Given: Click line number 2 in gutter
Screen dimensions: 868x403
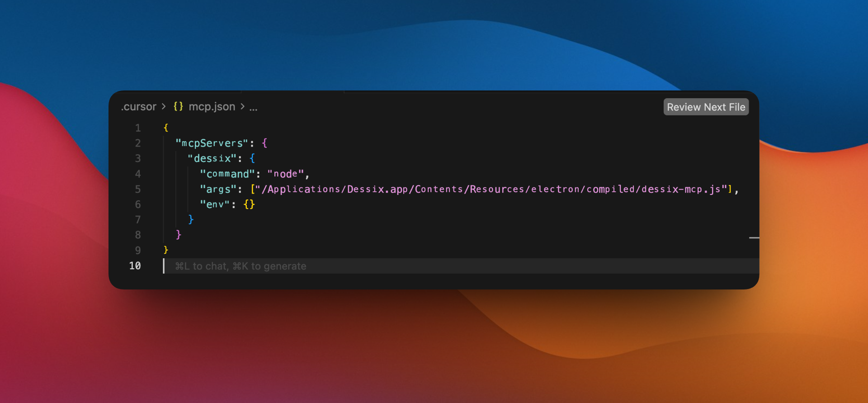Looking at the screenshot, I should tap(138, 143).
